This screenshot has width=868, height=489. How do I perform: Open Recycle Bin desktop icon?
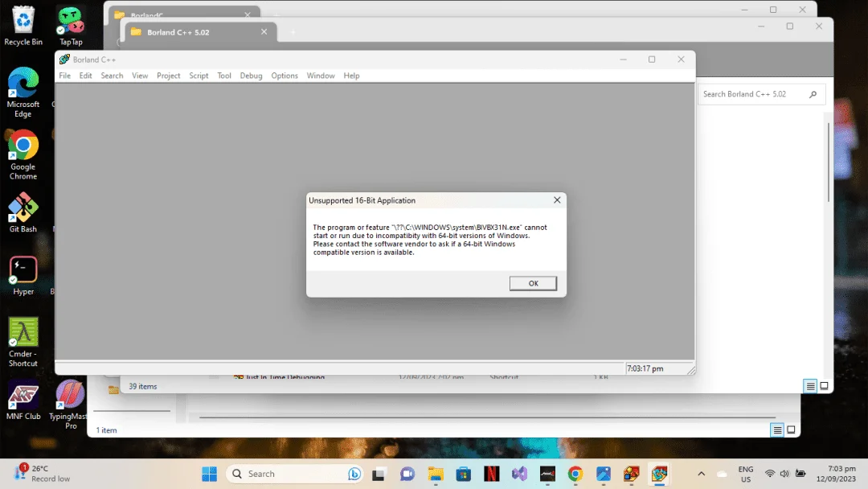(x=23, y=26)
